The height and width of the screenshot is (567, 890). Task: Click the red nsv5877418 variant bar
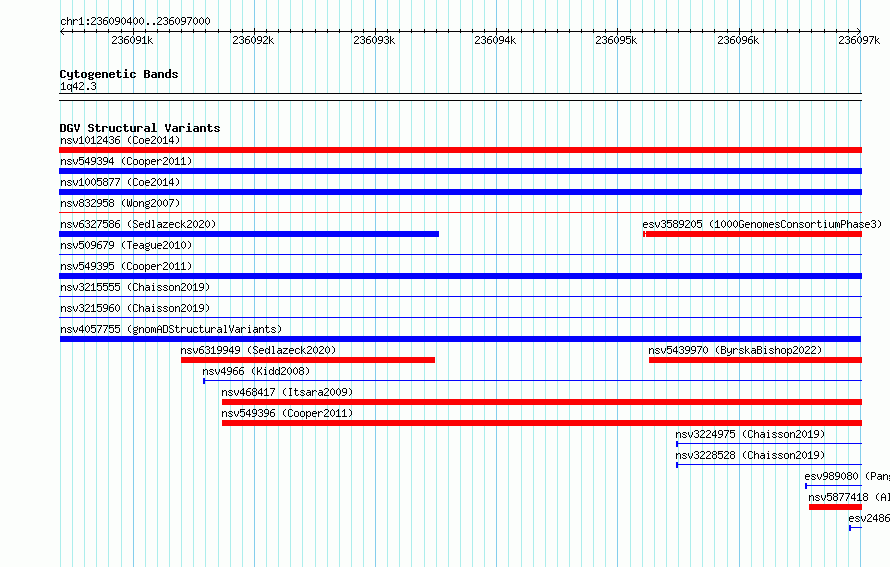836,507
